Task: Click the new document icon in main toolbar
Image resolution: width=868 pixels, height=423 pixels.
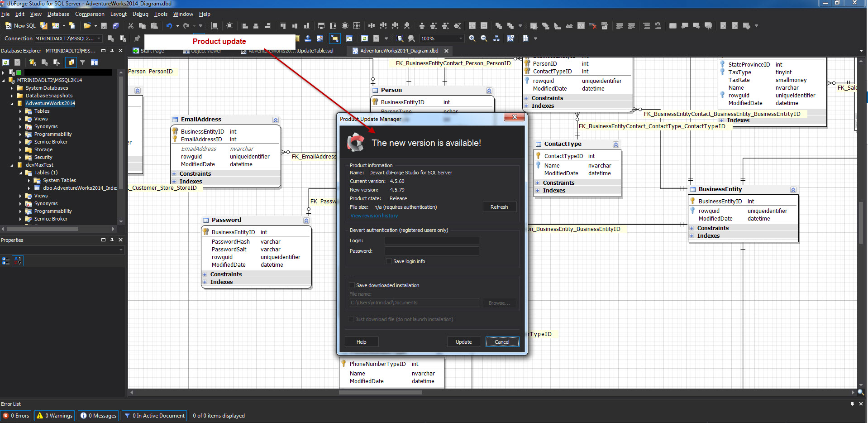Action: tap(72, 26)
